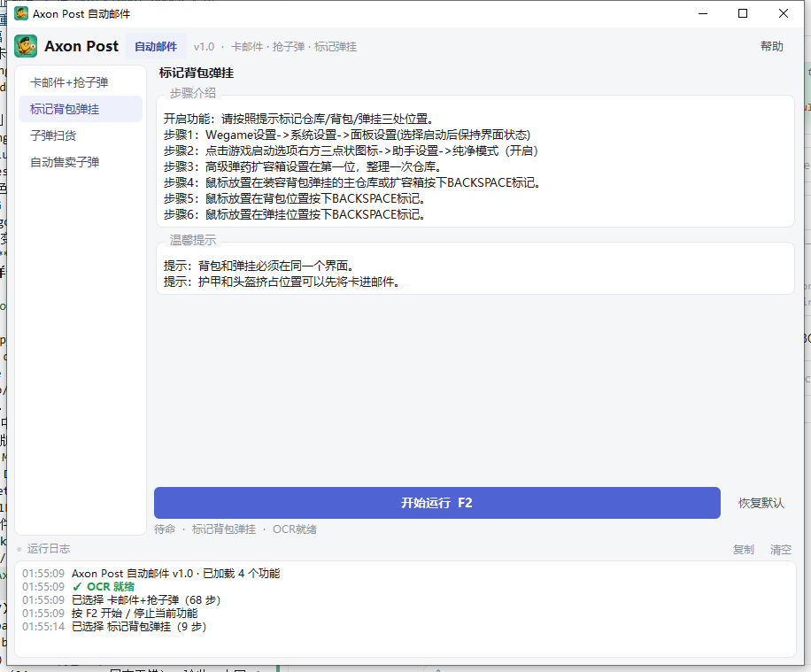This screenshot has height=672, width=811.
Task: Copy the log with 复制
Action: [743, 550]
